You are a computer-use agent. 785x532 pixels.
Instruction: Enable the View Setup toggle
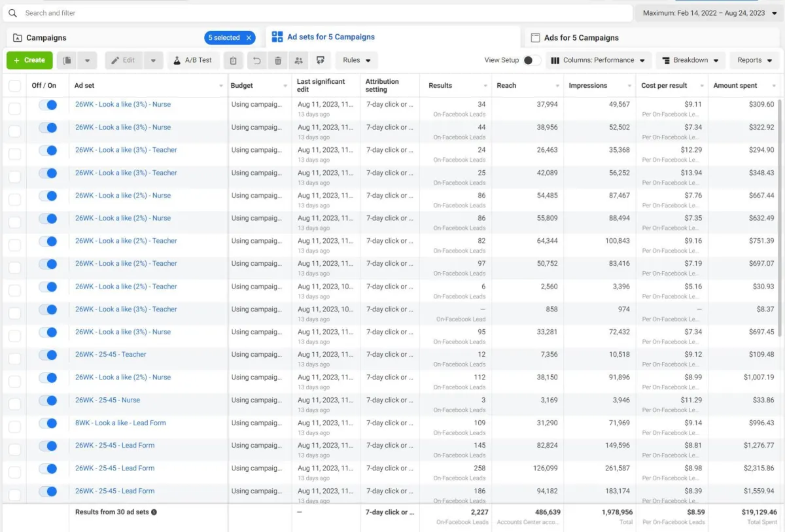point(532,60)
